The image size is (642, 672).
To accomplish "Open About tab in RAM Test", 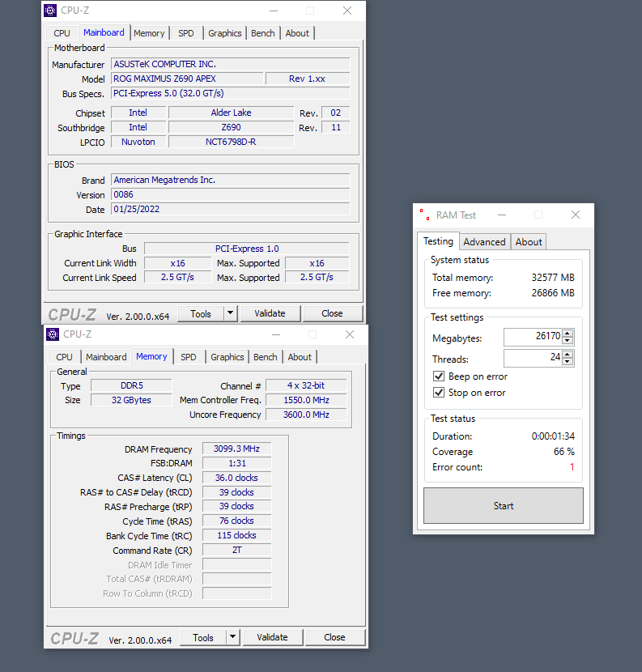I will point(529,242).
